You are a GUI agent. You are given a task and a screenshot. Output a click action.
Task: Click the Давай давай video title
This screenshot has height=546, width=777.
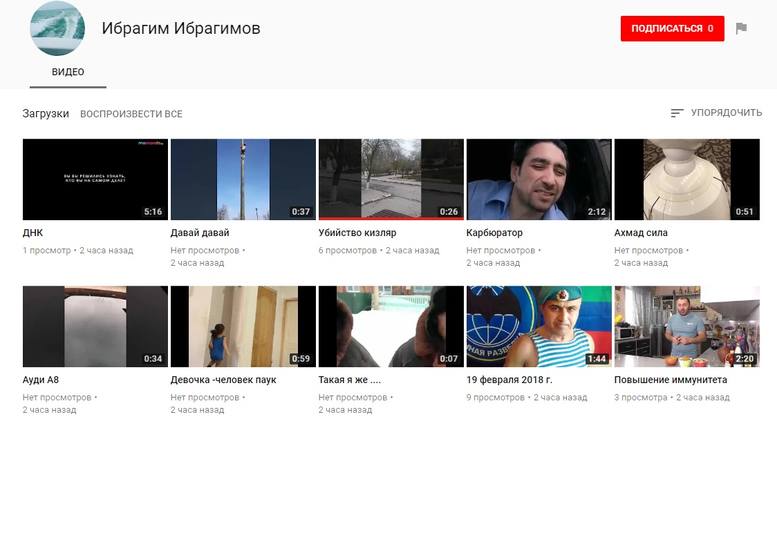coord(200,232)
